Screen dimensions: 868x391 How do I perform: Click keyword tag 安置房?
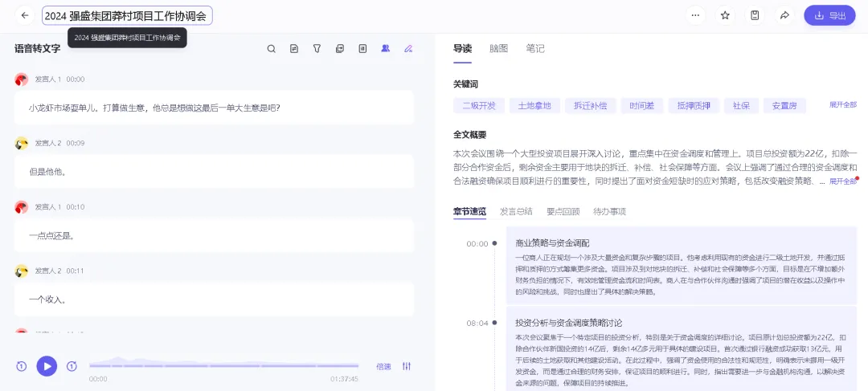[x=784, y=106]
